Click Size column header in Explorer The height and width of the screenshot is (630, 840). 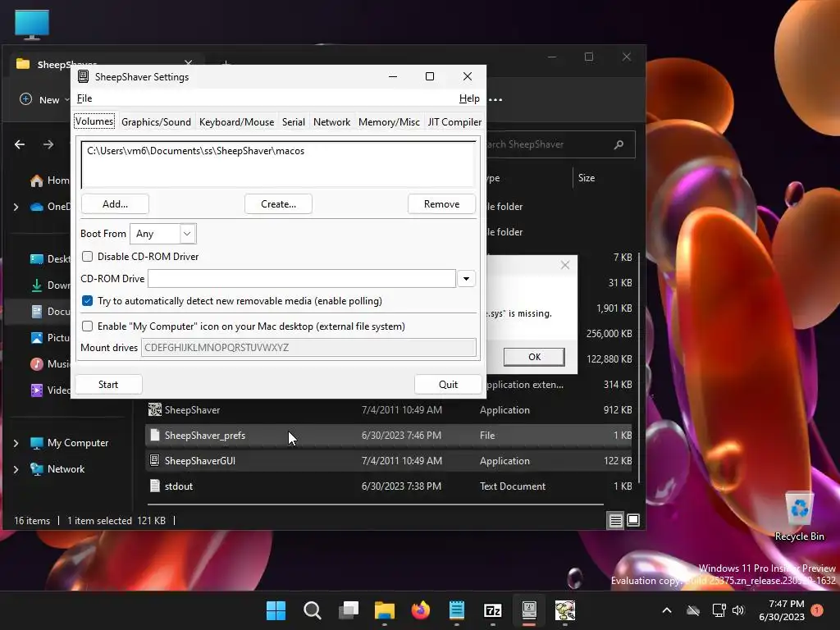[x=587, y=178]
